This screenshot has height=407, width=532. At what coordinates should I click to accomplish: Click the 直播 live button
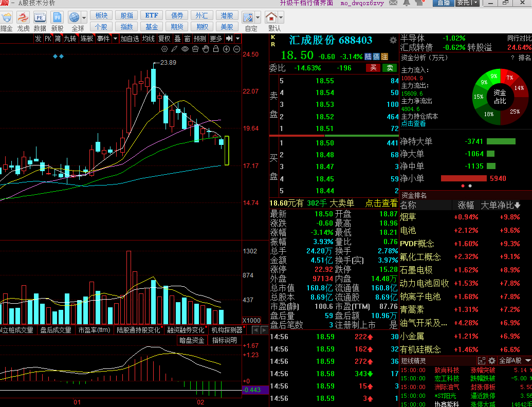coord(443,3)
